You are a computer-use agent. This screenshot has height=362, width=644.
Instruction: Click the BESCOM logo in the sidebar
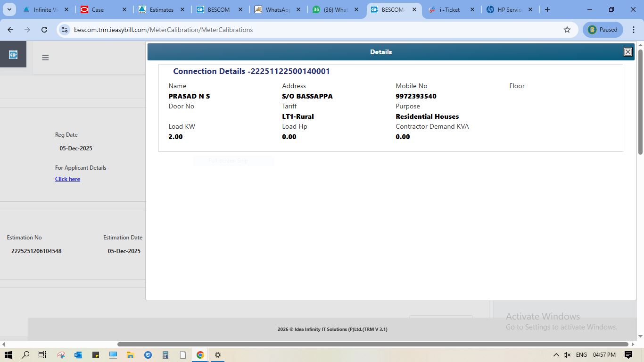13,55
